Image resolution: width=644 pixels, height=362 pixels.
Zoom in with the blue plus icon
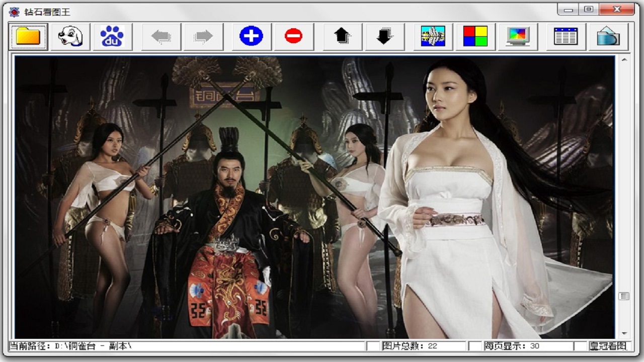(x=251, y=36)
